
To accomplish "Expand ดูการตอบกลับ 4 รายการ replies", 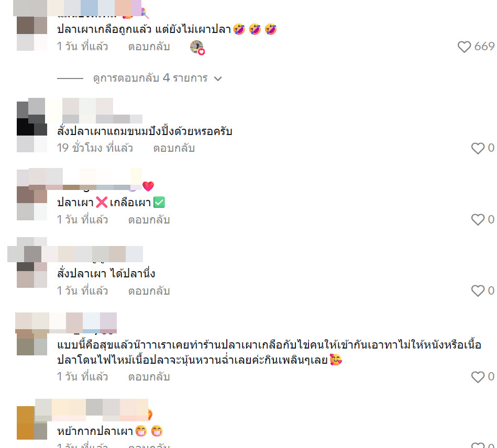I will [150, 78].
